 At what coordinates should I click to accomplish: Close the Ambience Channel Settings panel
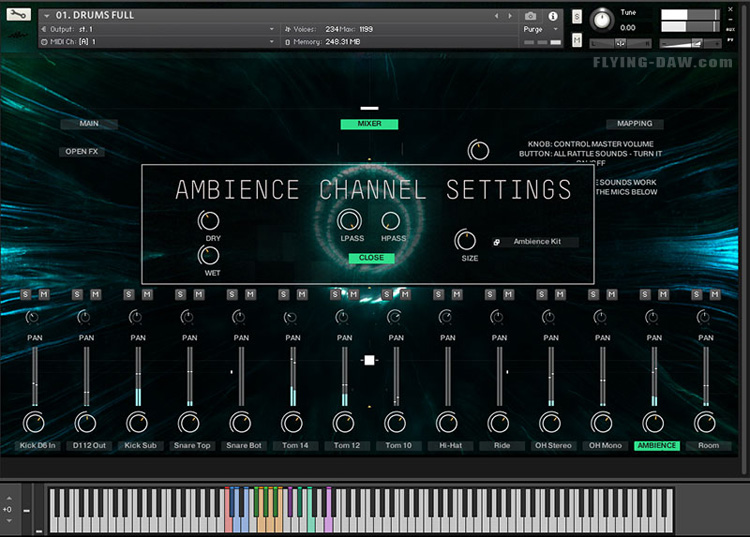[372, 258]
